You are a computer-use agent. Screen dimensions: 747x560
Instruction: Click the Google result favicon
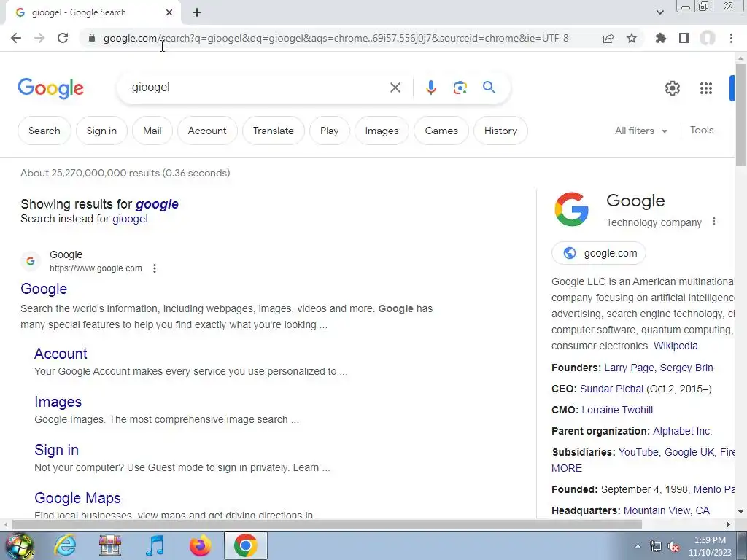tap(31, 261)
